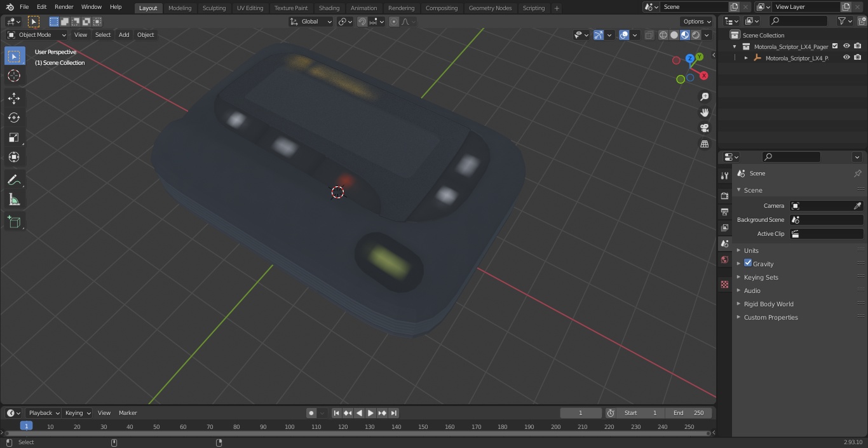Collapse the Motorola_Scriptor_LX4_Pager collection tree

(735, 46)
